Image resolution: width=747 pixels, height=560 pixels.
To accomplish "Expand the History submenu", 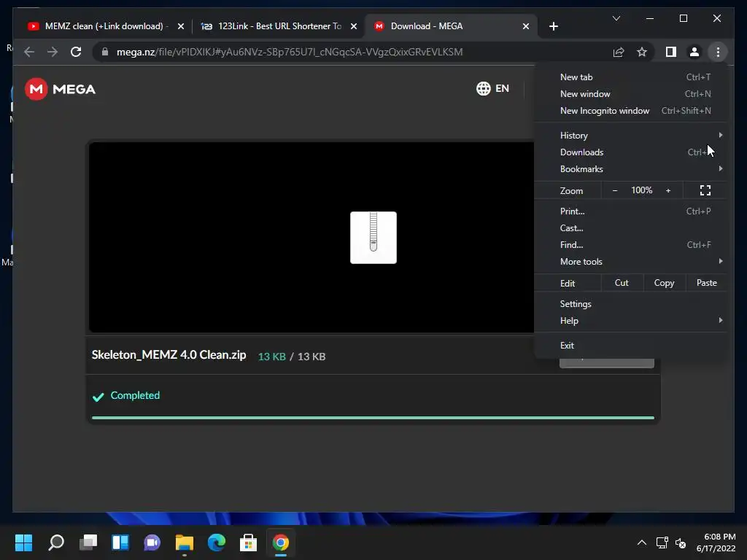I will [x=631, y=135].
